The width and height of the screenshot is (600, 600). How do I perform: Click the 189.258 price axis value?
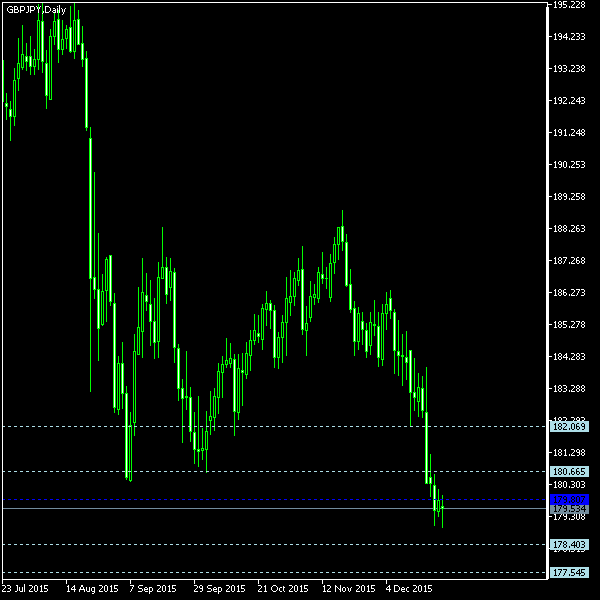569,197
